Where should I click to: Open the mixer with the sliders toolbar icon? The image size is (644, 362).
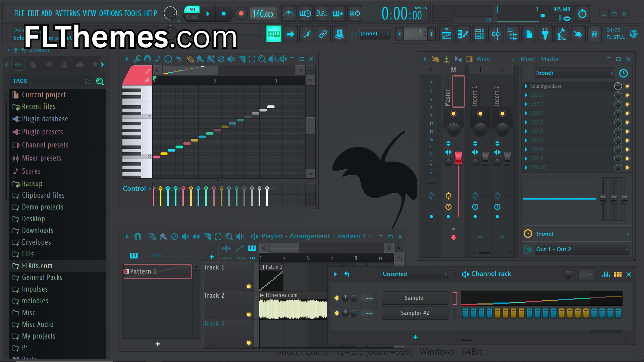click(496, 34)
